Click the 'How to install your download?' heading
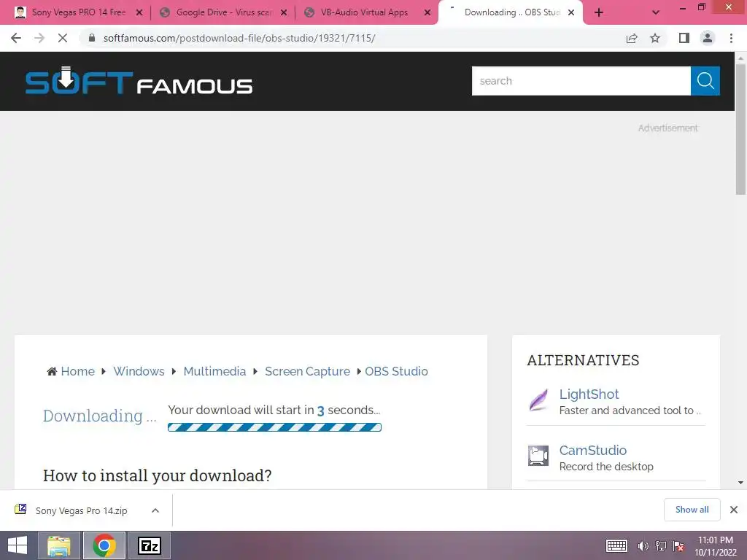747x560 pixels. click(158, 475)
